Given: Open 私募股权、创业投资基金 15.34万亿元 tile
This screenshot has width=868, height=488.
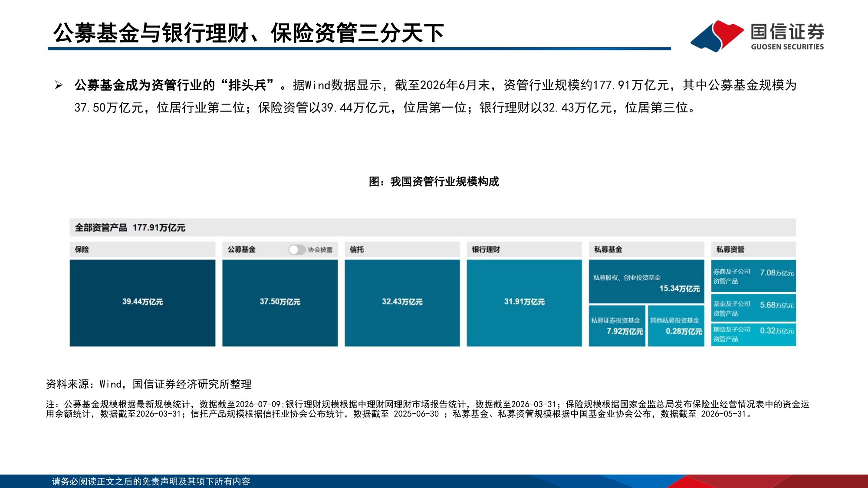Looking at the screenshot, I should point(646,282).
